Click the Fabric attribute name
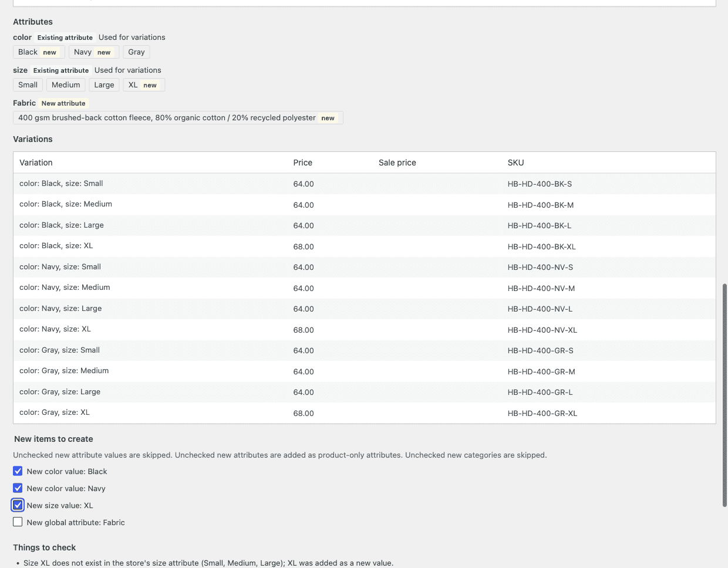728x568 pixels. (25, 103)
